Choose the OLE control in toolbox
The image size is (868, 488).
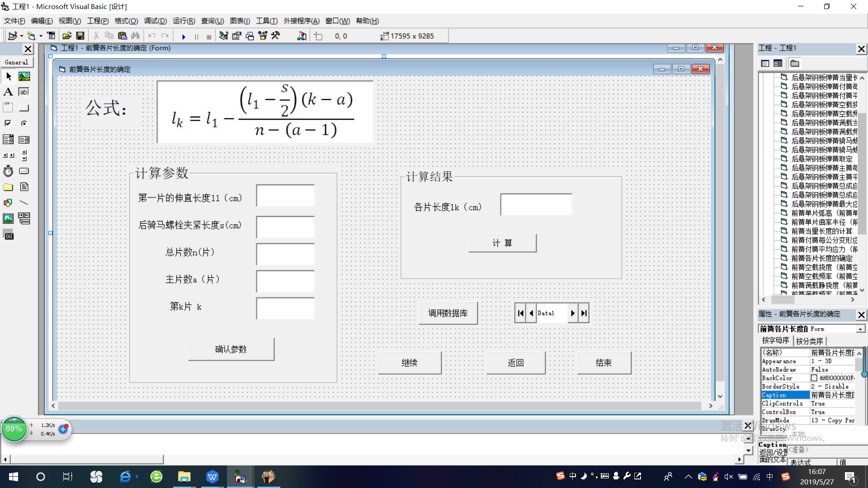point(8,235)
